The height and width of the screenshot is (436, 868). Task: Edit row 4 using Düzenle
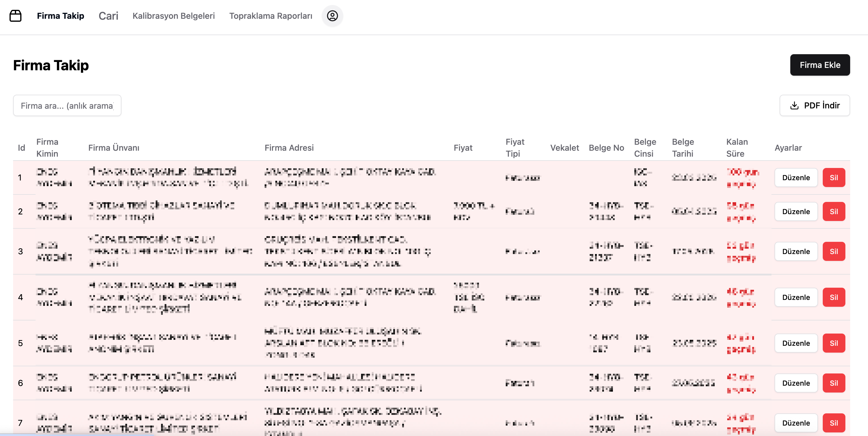[796, 297]
